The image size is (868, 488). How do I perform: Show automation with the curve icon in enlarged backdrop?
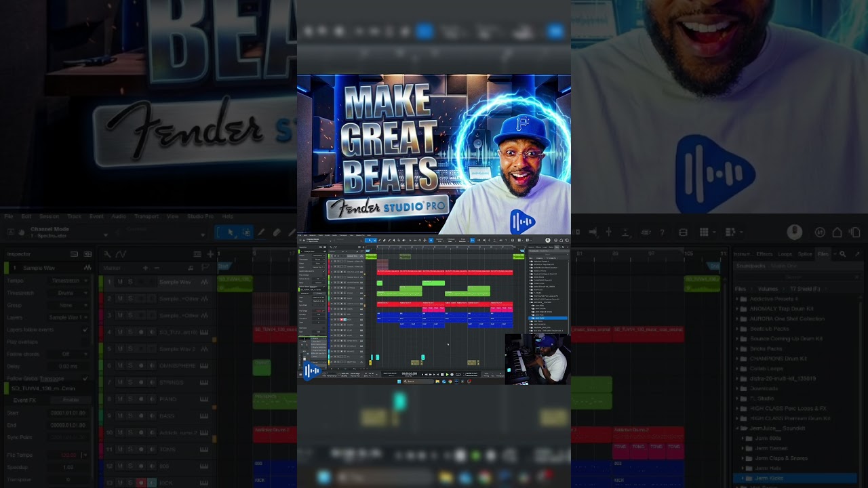tap(121, 254)
